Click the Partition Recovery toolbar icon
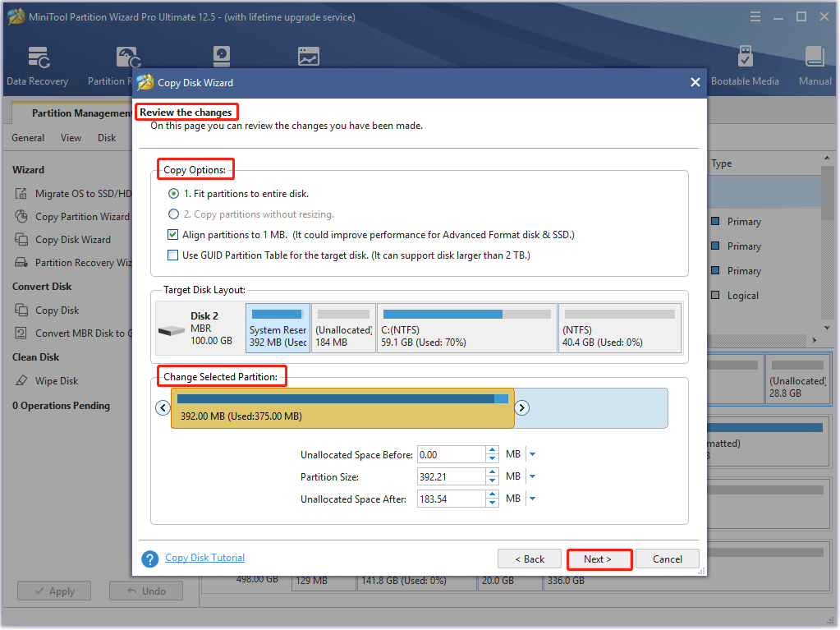This screenshot has width=840, height=630. [129, 57]
